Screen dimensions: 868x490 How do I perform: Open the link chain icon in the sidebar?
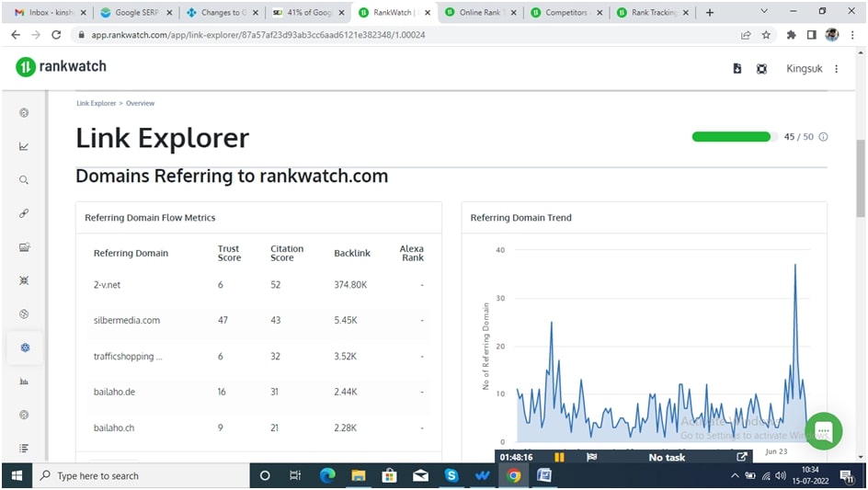click(x=24, y=213)
